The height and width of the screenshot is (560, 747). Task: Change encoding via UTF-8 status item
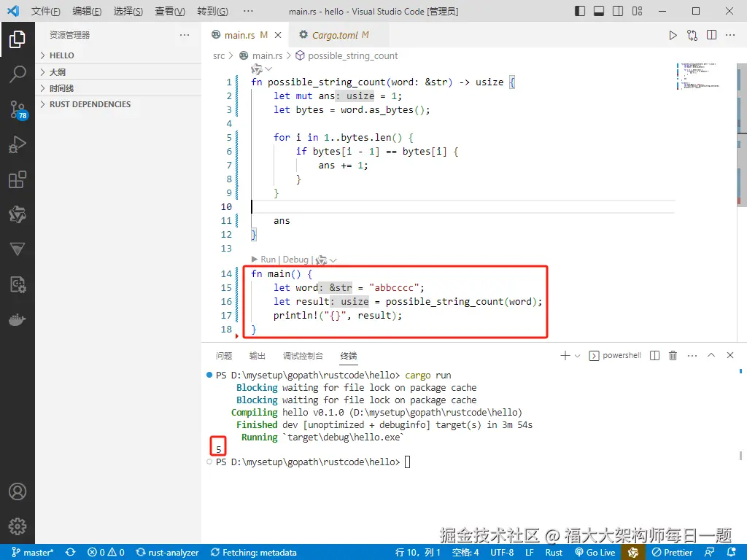(x=502, y=553)
